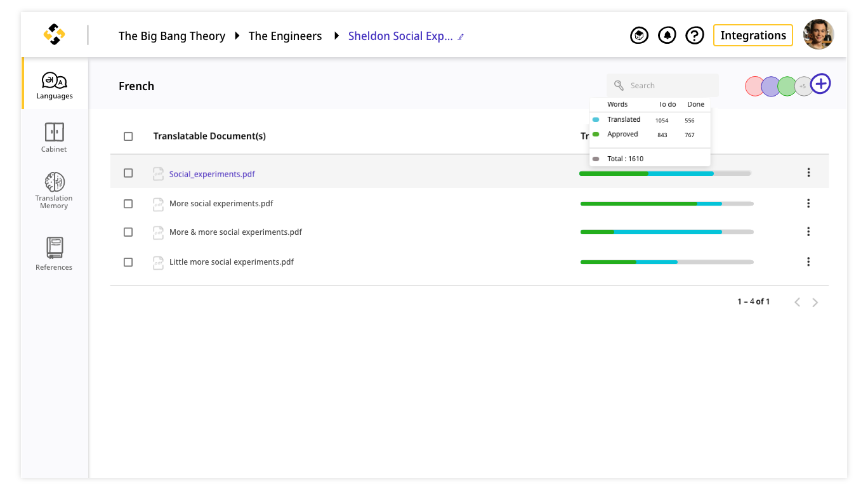The image size is (868, 490).
Task: Open the References sidebar section
Action: (x=55, y=253)
